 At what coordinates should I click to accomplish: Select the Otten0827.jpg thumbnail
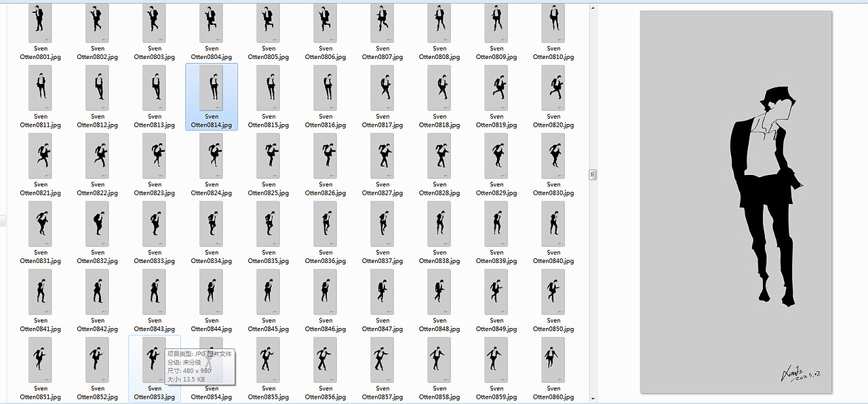(382, 156)
